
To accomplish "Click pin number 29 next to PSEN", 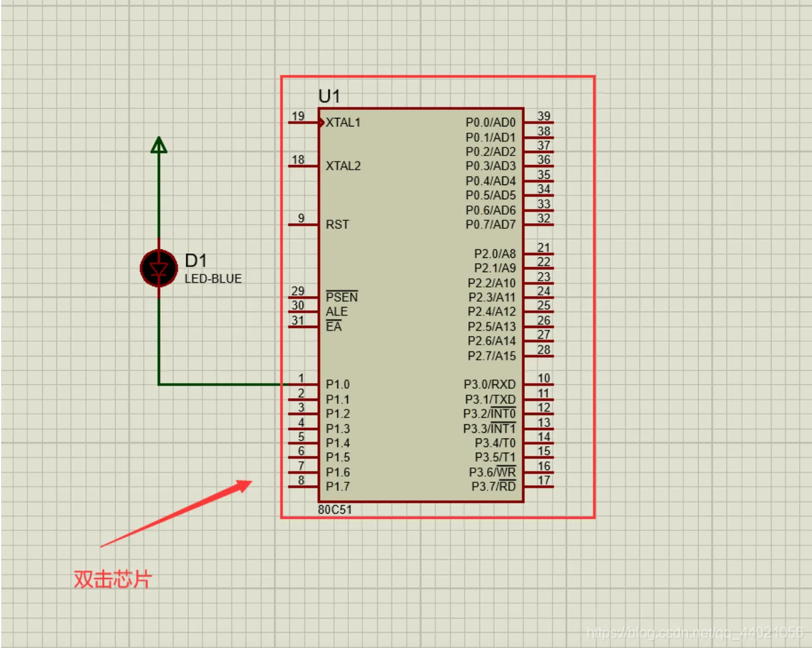I will pos(298,290).
